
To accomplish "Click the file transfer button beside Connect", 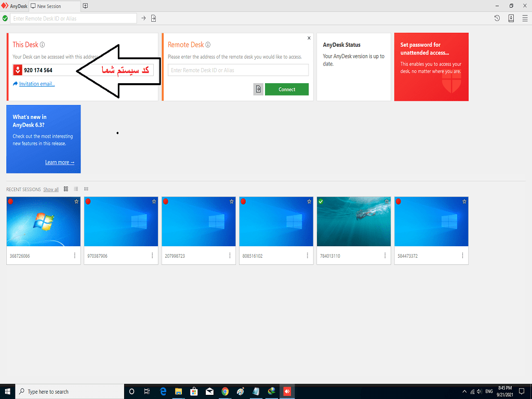I will (x=259, y=89).
